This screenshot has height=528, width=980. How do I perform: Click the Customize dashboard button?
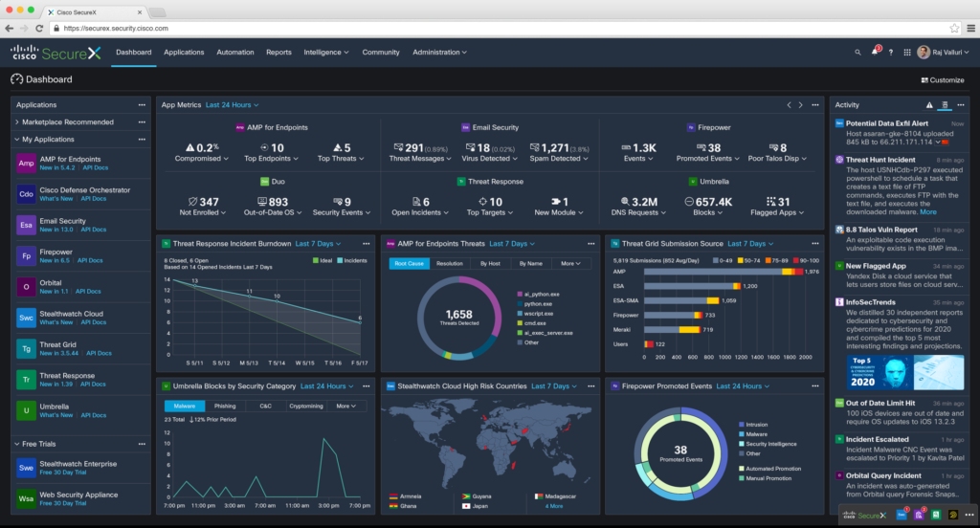click(942, 80)
